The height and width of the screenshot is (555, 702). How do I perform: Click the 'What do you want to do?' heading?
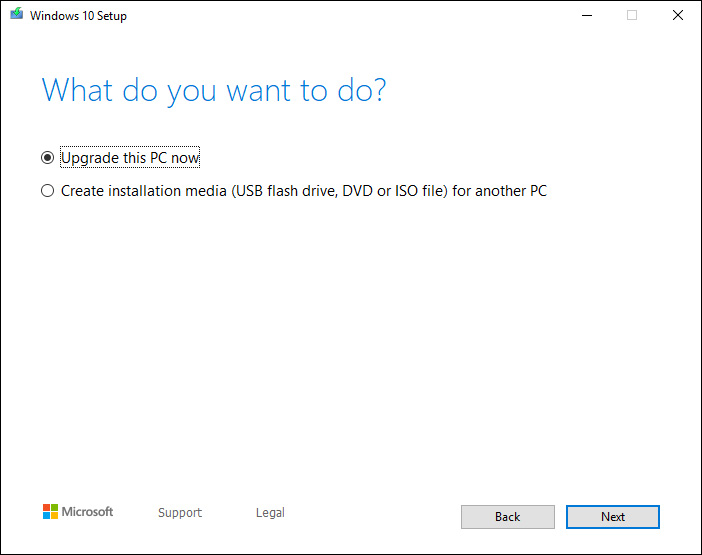[x=214, y=91]
